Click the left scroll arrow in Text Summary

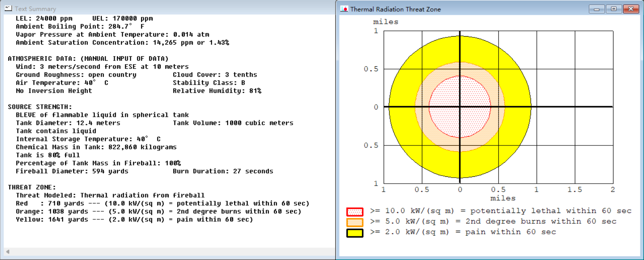(x=7, y=252)
